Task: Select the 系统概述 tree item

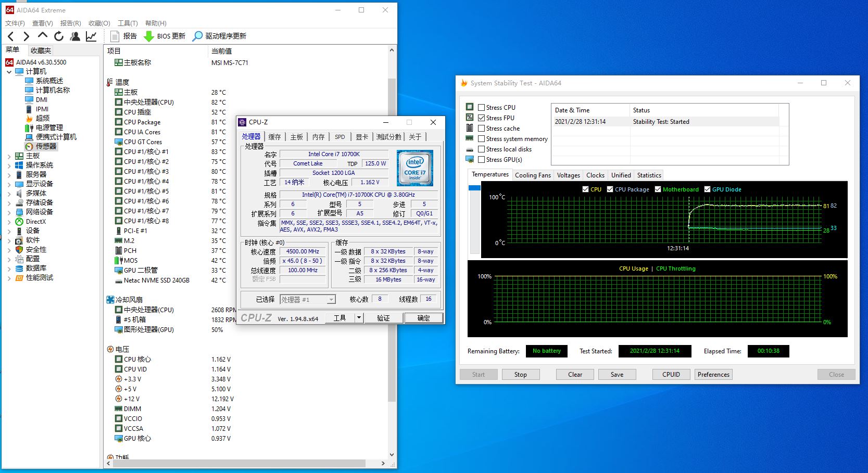Action: click(49, 81)
